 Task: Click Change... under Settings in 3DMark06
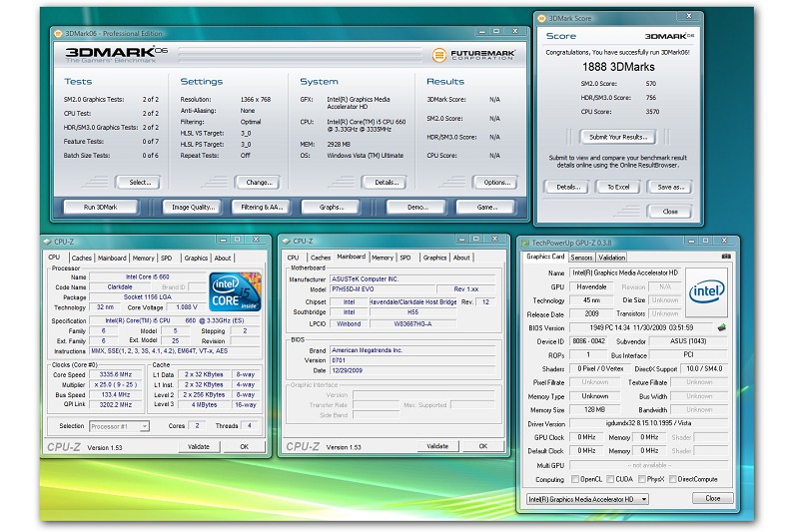pyautogui.click(x=259, y=183)
